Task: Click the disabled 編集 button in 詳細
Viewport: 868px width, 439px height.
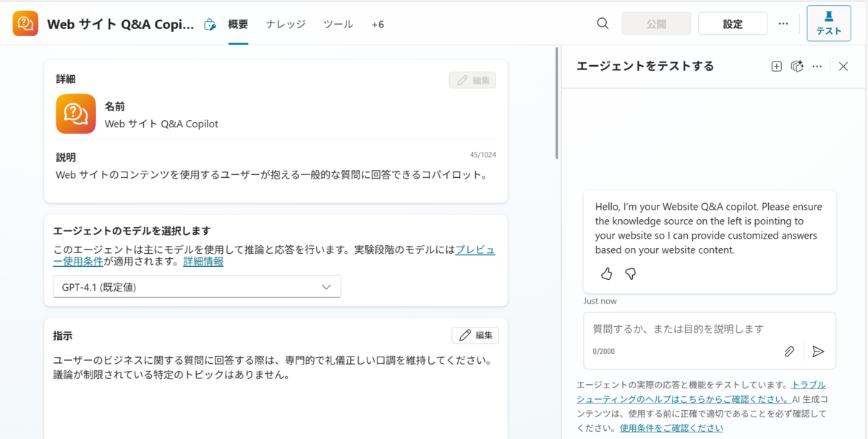Action: point(472,80)
